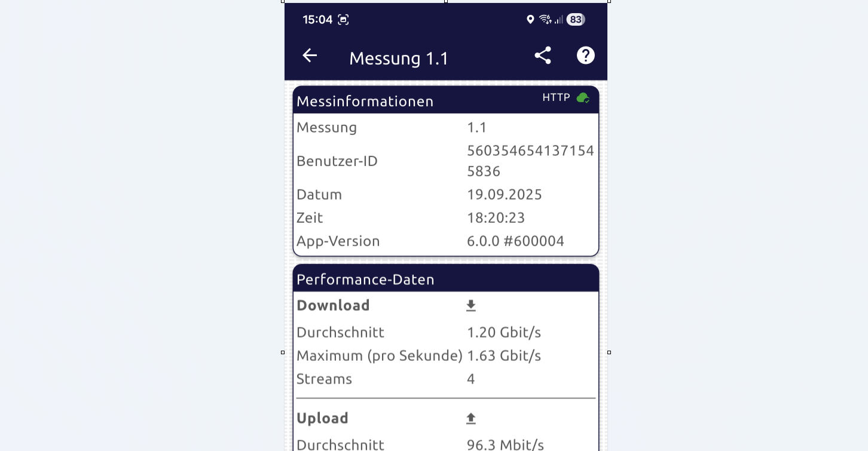Click the green cloud sync icon
The image size is (868, 451).
click(x=583, y=98)
